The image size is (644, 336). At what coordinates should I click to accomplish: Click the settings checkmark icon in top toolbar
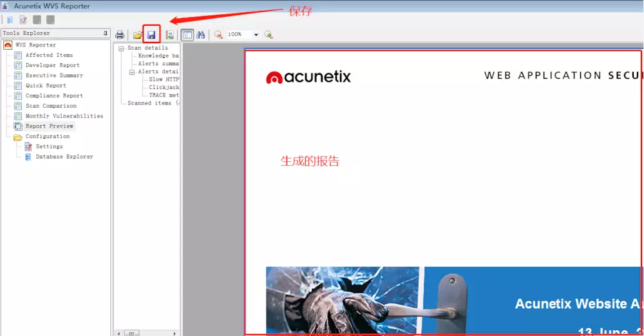[23, 20]
